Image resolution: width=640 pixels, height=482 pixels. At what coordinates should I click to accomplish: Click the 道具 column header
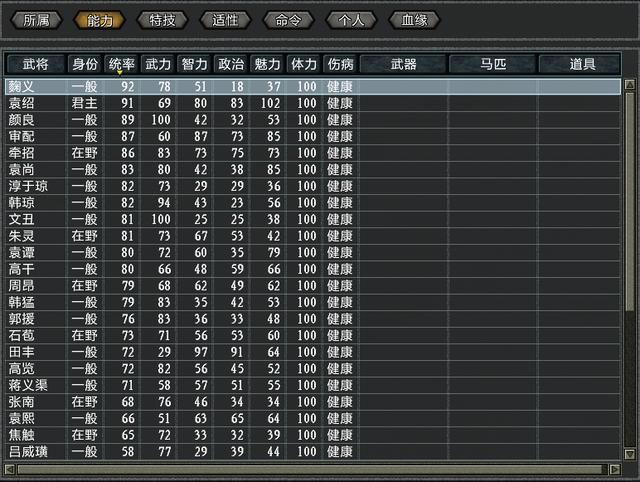pos(582,64)
